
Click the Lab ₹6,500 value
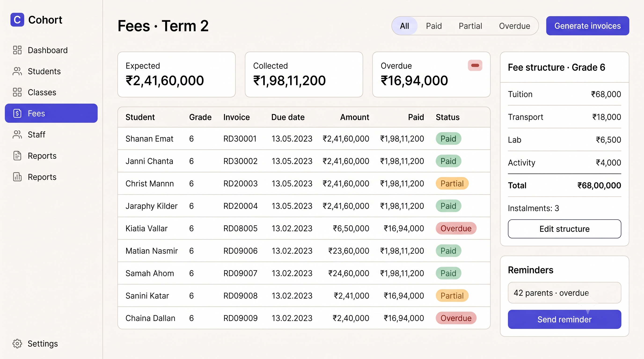[x=608, y=140]
